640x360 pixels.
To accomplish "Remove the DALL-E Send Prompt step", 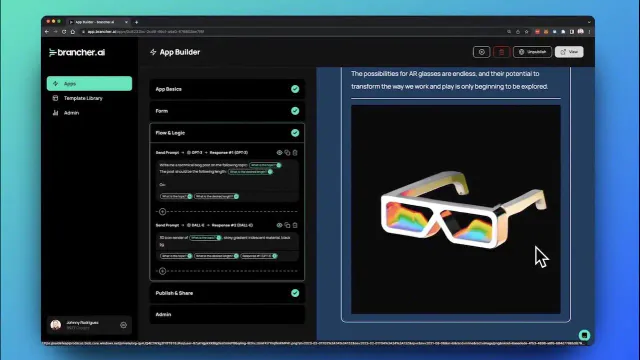I will coord(295,225).
